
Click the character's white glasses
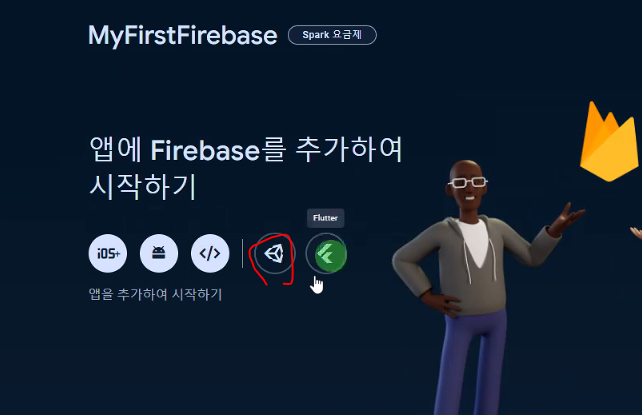click(468, 182)
